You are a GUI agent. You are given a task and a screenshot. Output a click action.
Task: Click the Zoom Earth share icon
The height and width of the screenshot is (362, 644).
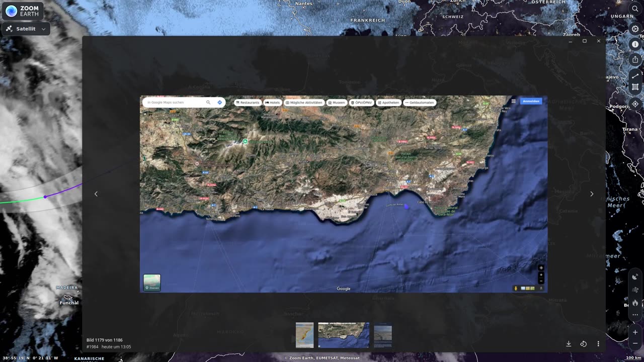635,59
